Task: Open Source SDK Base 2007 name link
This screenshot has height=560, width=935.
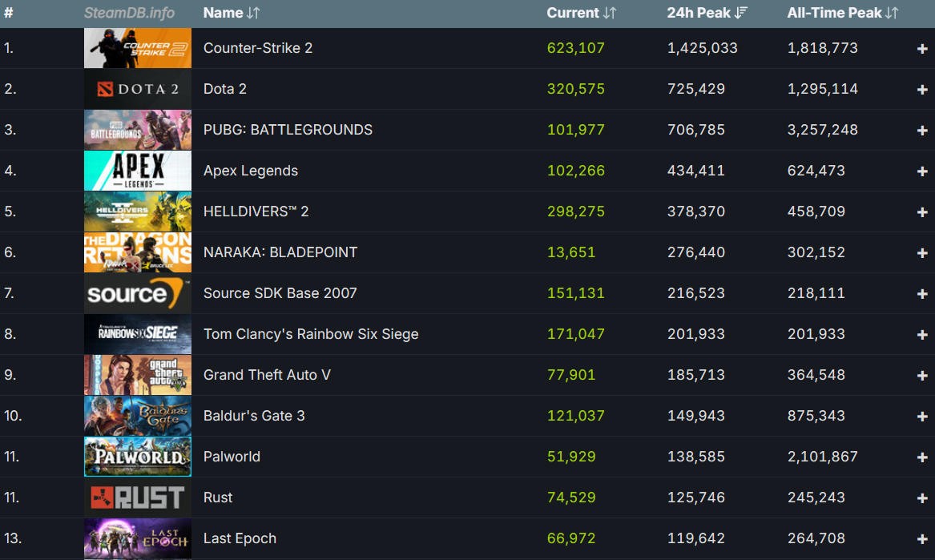Action: tap(280, 293)
